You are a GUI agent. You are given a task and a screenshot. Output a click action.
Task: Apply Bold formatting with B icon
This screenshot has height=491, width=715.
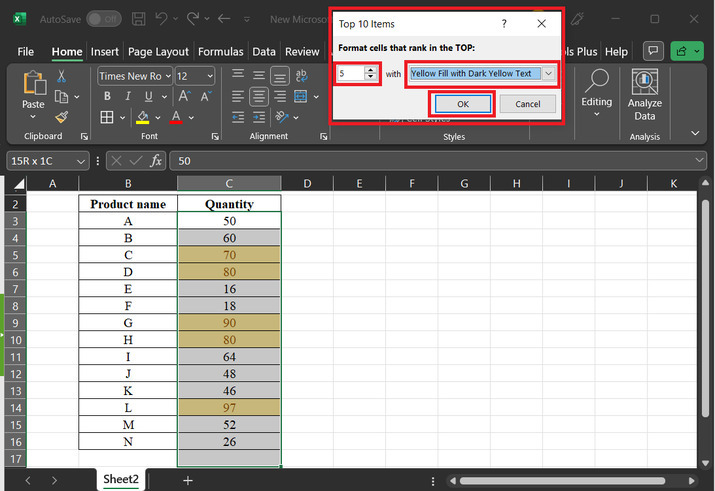106,97
